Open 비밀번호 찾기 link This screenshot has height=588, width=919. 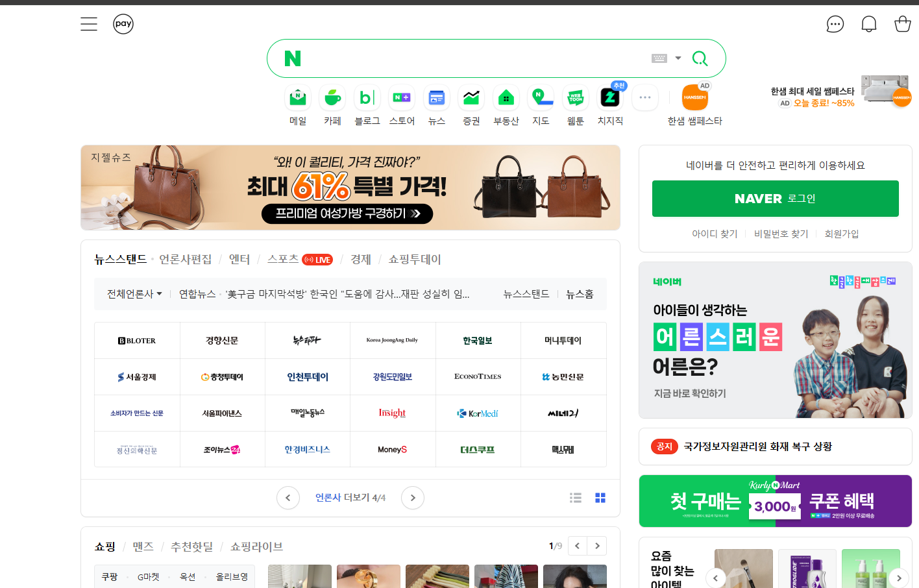(x=781, y=234)
